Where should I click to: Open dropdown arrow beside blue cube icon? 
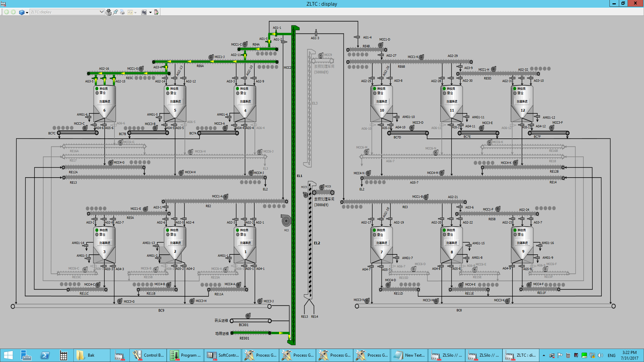[27, 12]
